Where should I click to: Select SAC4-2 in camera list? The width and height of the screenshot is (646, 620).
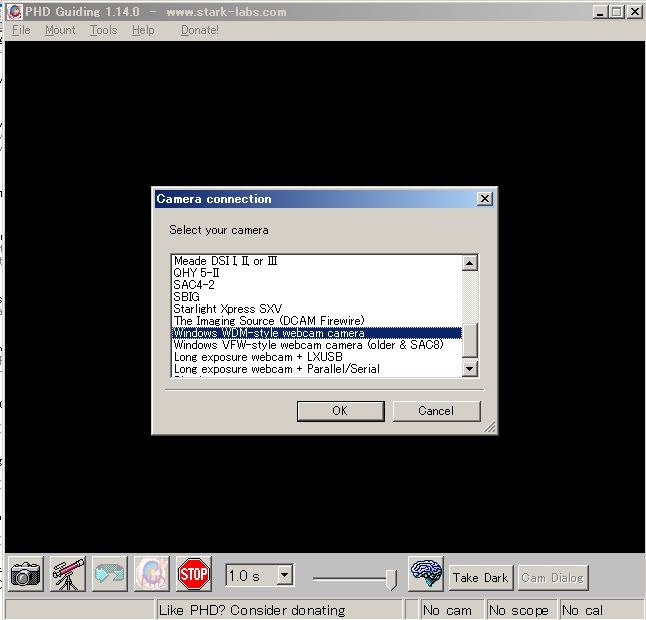[316, 285]
